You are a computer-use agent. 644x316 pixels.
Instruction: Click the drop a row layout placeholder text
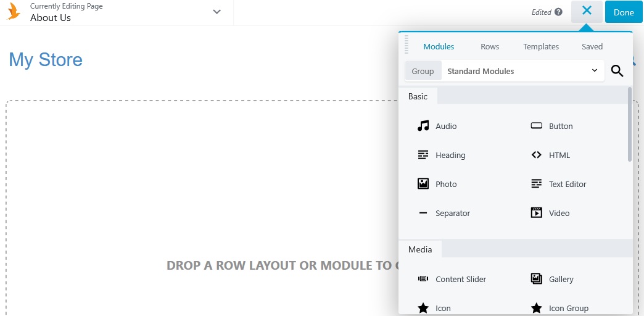(283, 265)
